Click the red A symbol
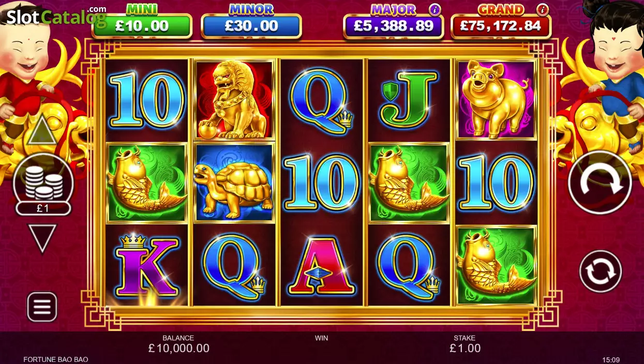Viewport: 644px width, 364px height. (321, 266)
